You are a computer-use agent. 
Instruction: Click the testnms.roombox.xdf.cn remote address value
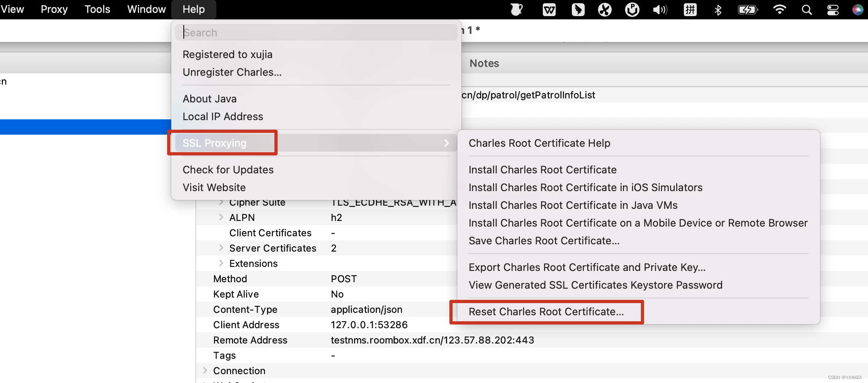[x=432, y=340]
